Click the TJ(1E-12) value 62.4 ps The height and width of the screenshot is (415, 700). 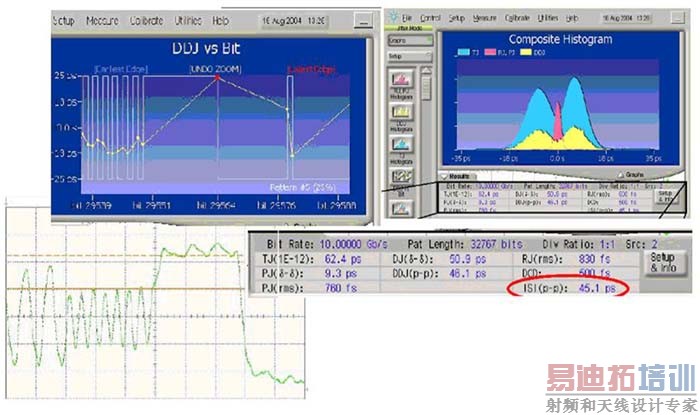(343, 259)
